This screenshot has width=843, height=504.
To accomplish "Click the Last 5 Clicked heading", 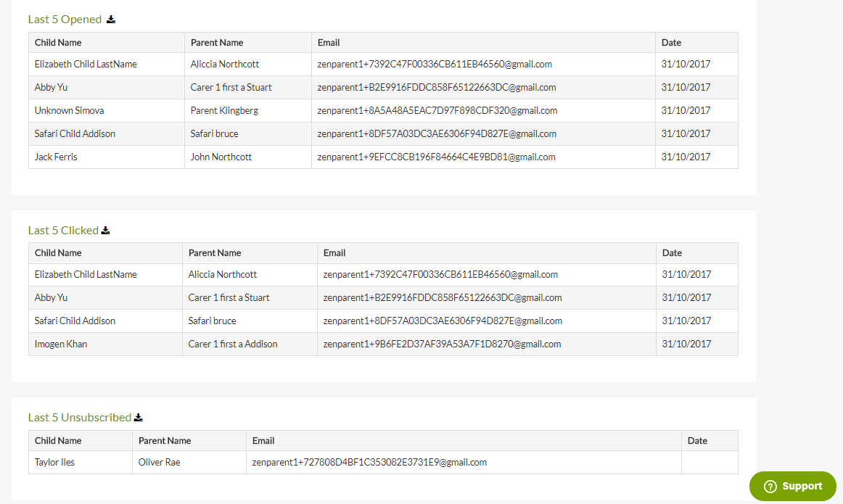I will click(63, 231).
